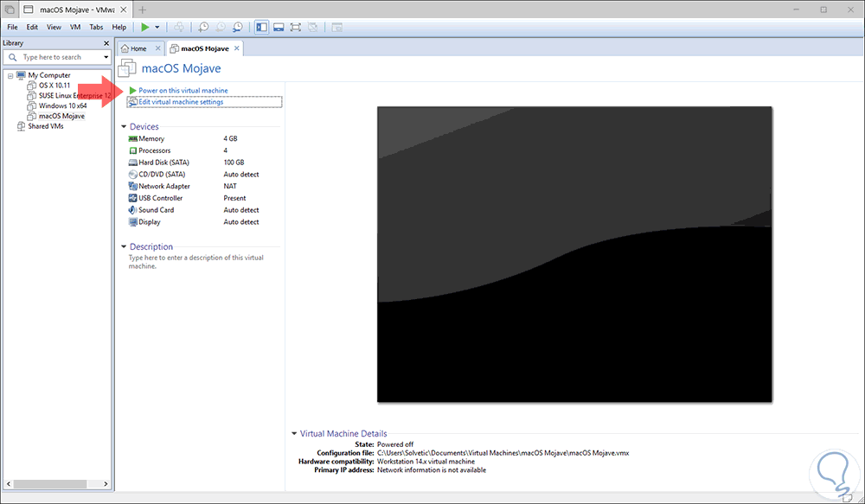865x504 pixels.
Task: Open the power options dropdown arrow
Action: (157, 27)
